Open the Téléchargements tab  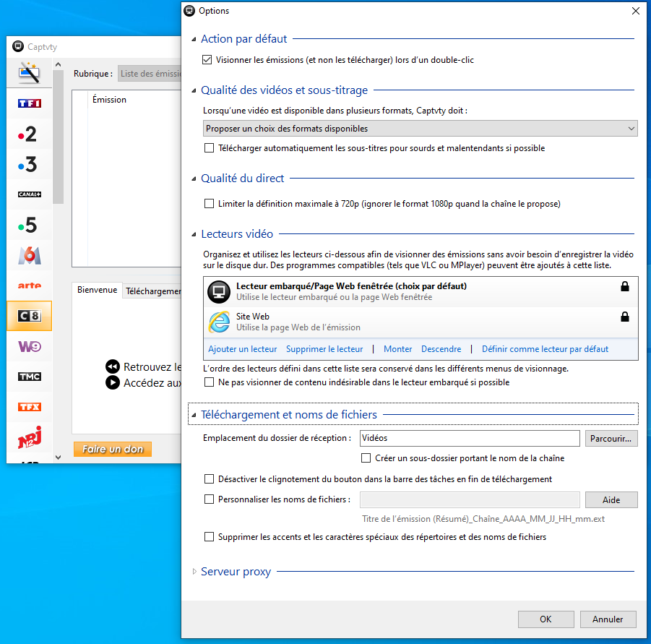click(x=152, y=291)
